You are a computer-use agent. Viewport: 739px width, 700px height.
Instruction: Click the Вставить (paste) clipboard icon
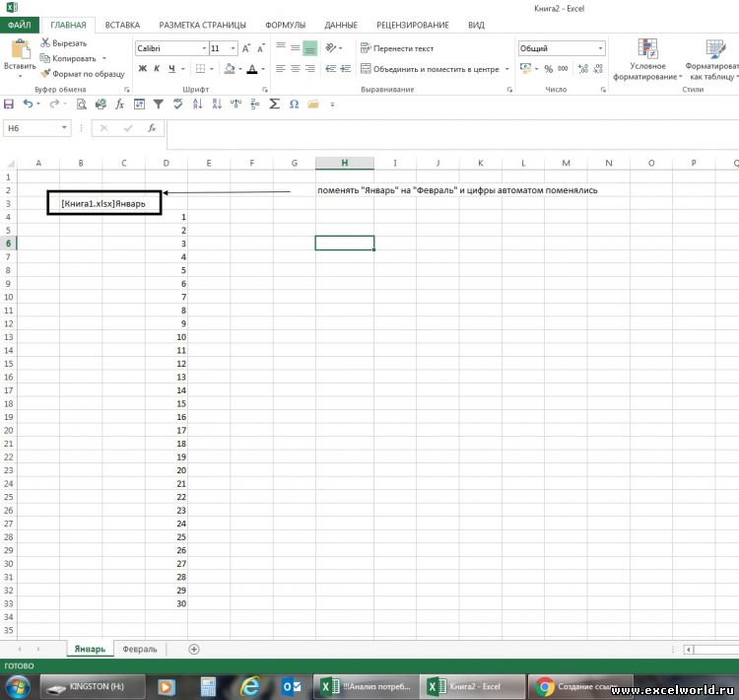click(20, 49)
